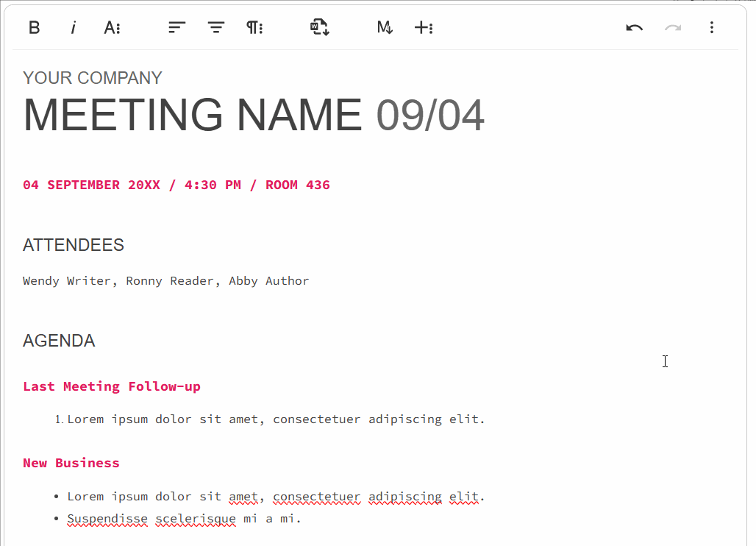Click the attendee names line
756x546 pixels.
pos(165,281)
